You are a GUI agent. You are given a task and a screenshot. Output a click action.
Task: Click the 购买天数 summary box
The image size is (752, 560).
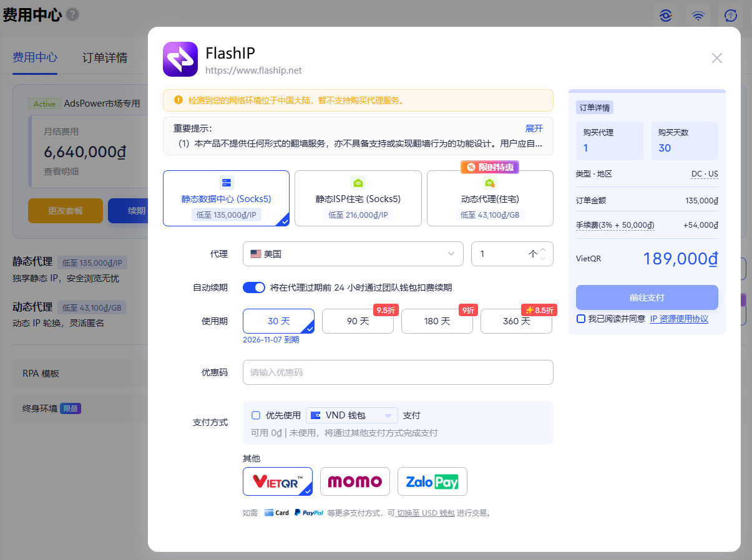pyautogui.click(x=685, y=141)
